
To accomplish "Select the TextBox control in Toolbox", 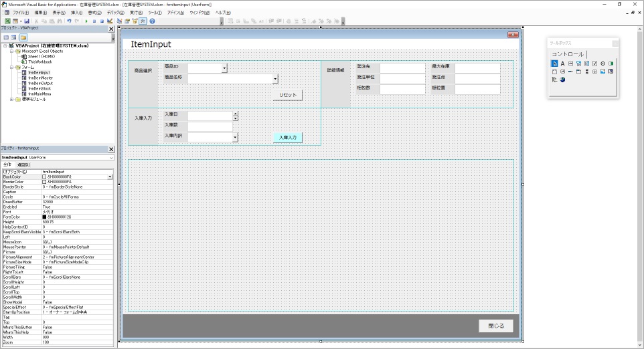I will point(570,64).
